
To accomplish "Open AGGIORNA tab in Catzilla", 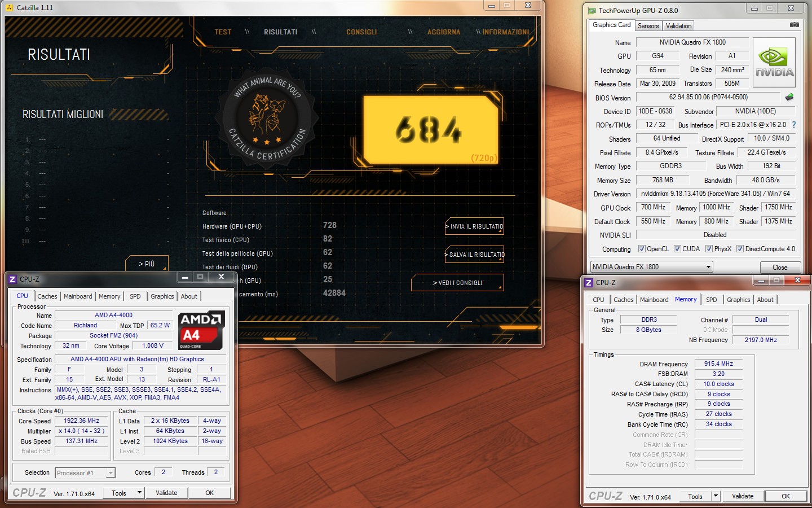I will (444, 32).
